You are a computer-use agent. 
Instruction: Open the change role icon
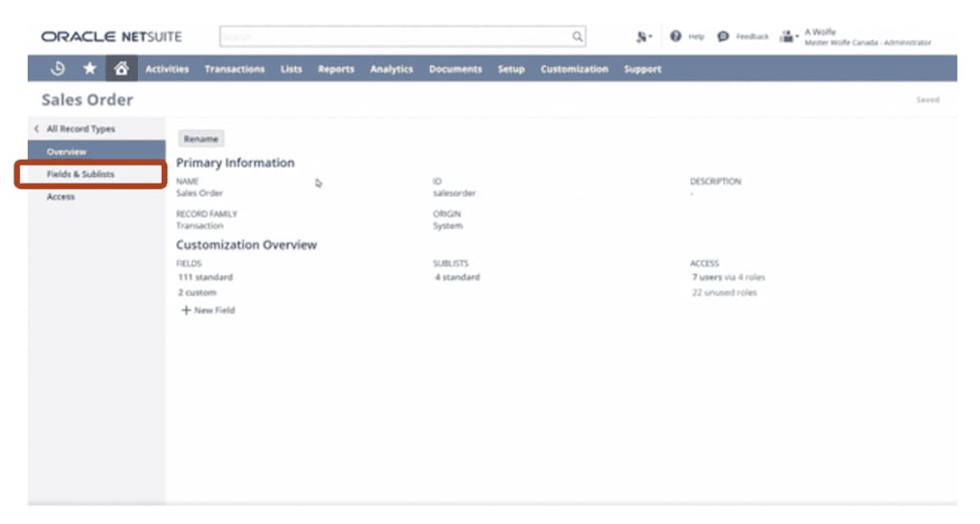(789, 37)
